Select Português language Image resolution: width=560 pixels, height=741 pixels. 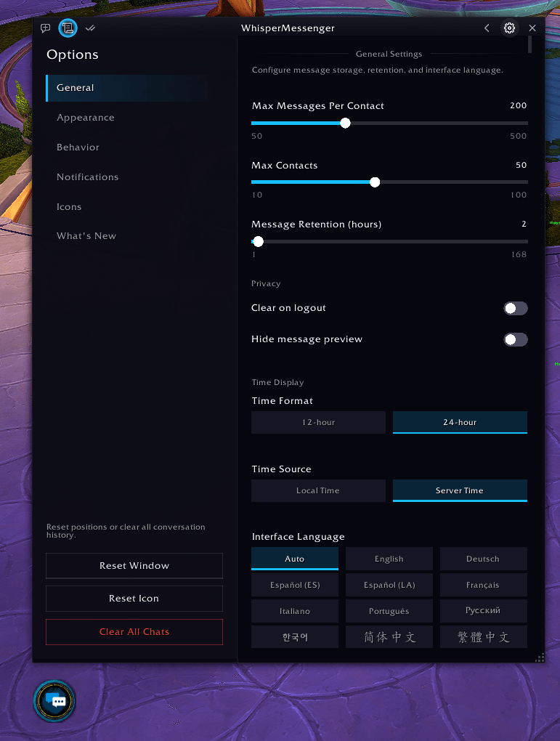(389, 611)
